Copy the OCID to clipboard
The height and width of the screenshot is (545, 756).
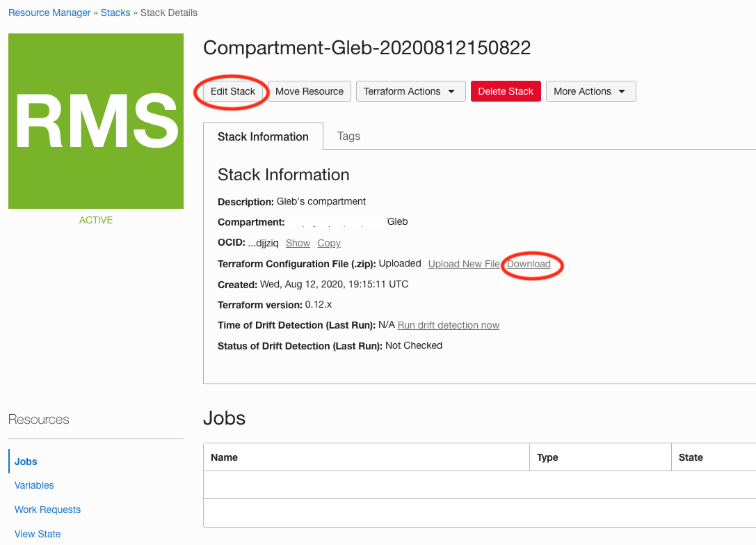click(328, 243)
